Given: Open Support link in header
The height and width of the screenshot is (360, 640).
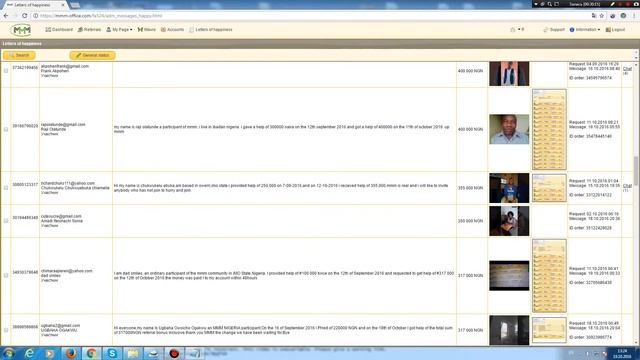Looking at the screenshot, I should click(554, 29).
